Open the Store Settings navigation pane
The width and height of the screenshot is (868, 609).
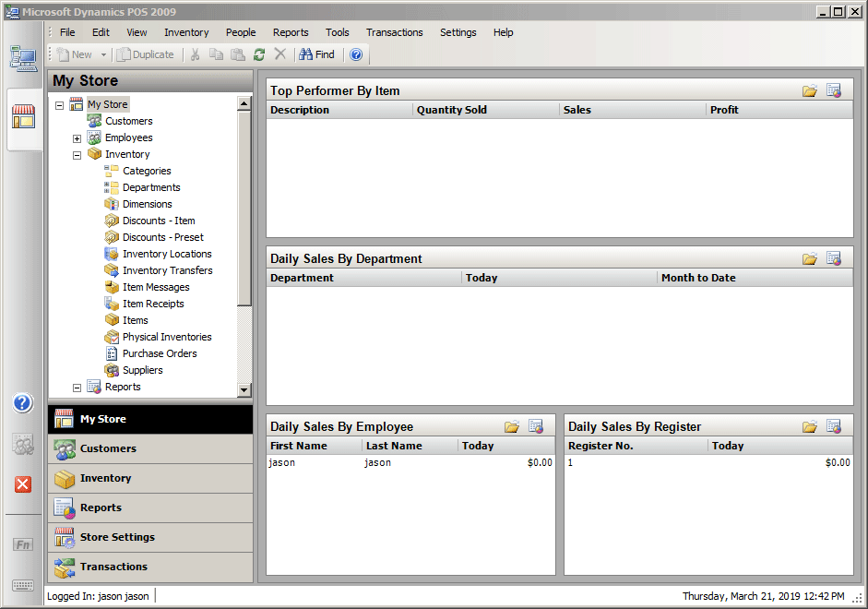click(x=150, y=537)
